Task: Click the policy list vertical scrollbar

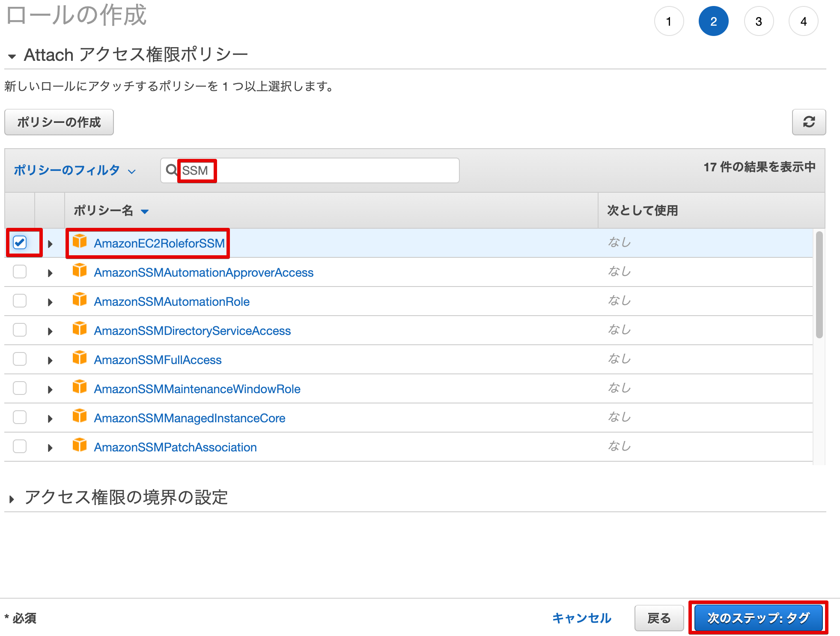Action: pos(819,285)
